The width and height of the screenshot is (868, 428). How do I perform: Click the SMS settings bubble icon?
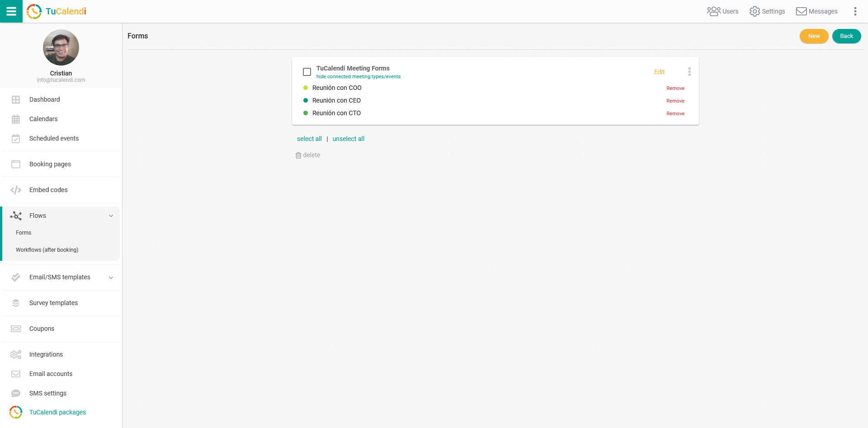pyautogui.click(x=16, y=393)
